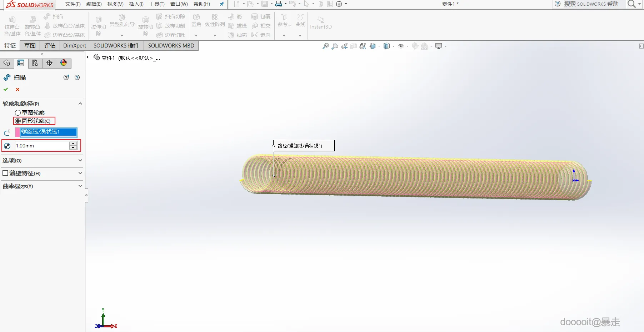
Task: Click the detailed preview icon beside help
Action: (x=66, y=77)
